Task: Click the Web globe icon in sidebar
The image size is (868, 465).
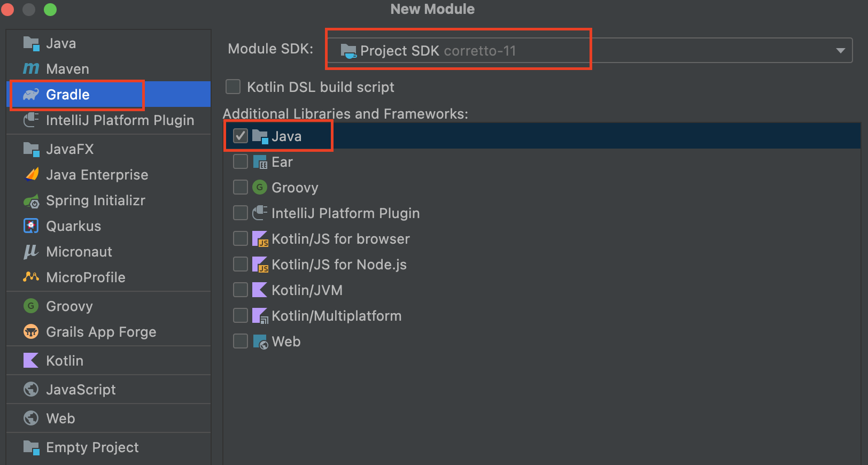Action: tap(31, 418)
